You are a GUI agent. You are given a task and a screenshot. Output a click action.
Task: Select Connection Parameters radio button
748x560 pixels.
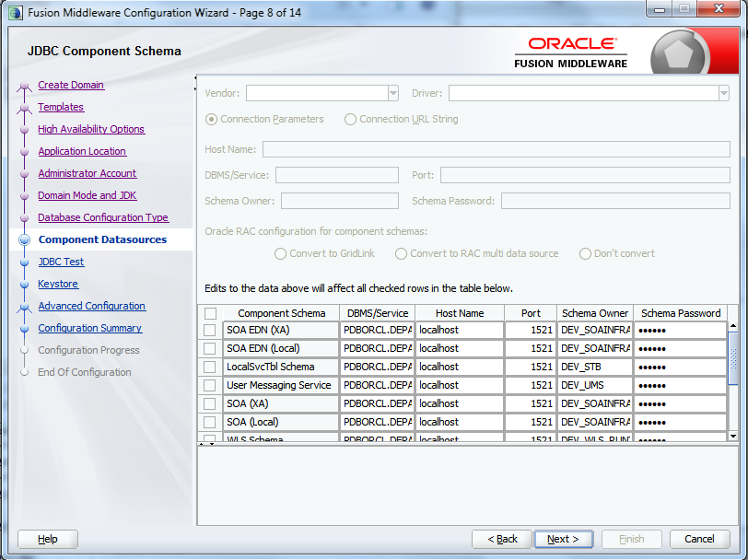coord(211,119)
